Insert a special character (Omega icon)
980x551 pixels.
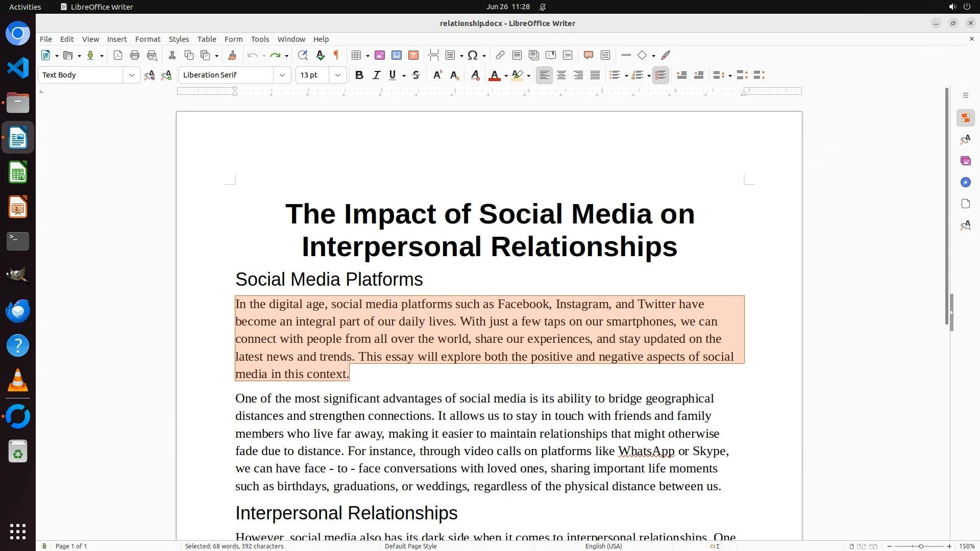(473, 56)
